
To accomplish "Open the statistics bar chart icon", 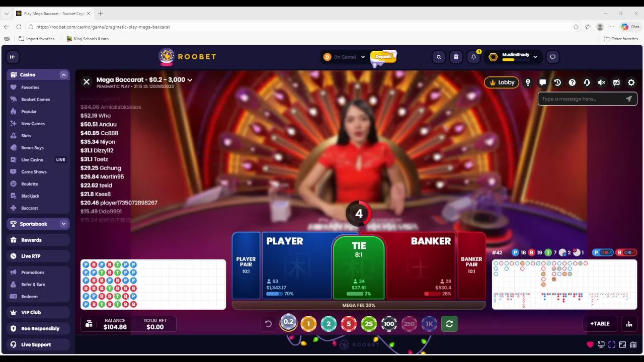I will [629, 324].
